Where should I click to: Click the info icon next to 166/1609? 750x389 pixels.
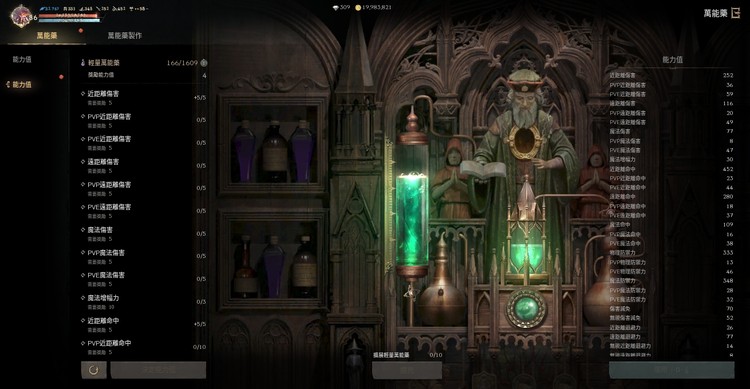tap(204, 63)
